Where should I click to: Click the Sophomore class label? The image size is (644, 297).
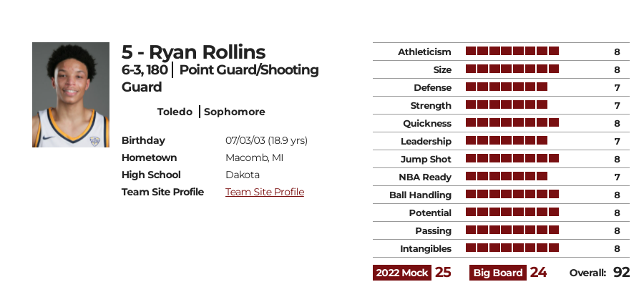click(235, 112)
